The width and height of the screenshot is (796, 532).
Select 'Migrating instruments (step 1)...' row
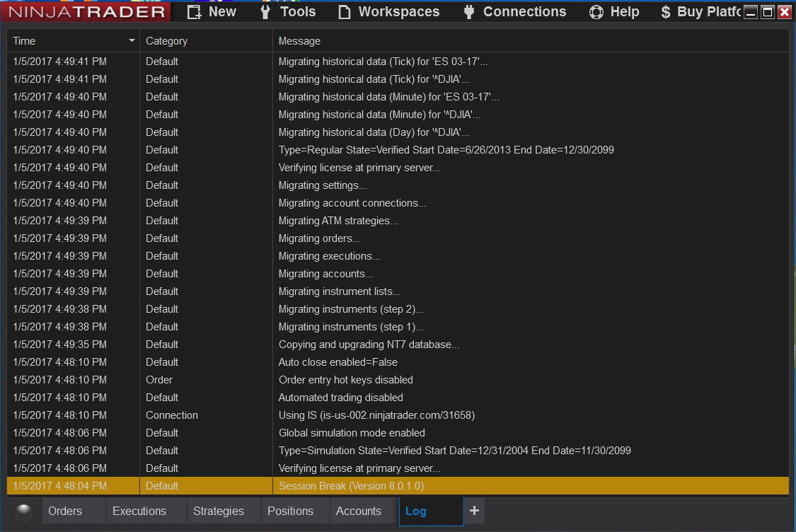pyautogui.click(x=398, y=326)
